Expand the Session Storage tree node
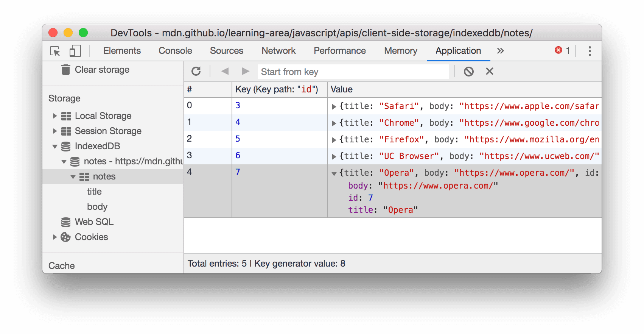644x334 pixels. tap(55, 131)
